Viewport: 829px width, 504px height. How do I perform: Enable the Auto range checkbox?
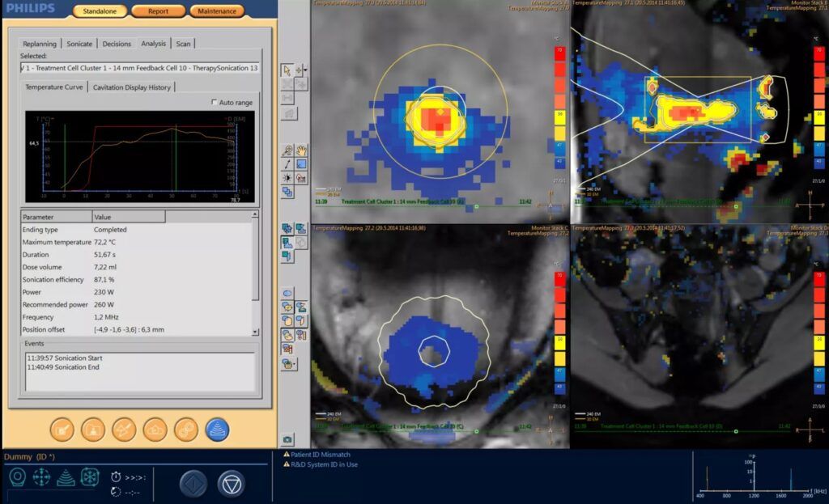[x=214, y=103]
